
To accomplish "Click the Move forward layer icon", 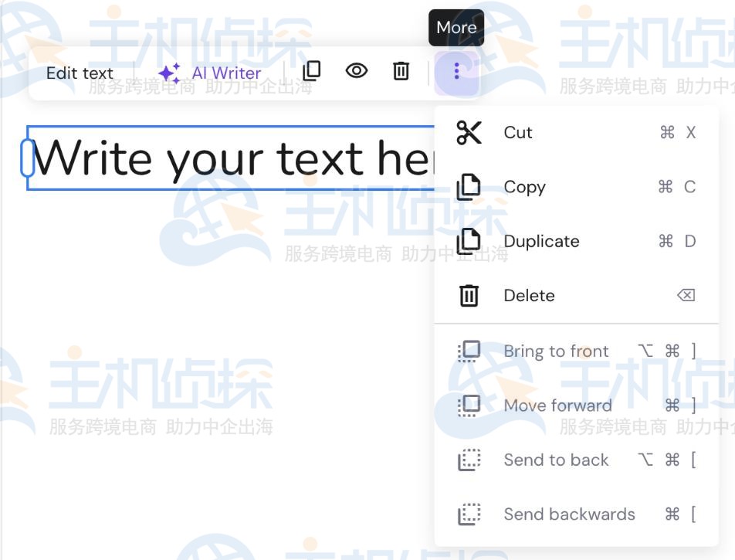I will point(469,405).
